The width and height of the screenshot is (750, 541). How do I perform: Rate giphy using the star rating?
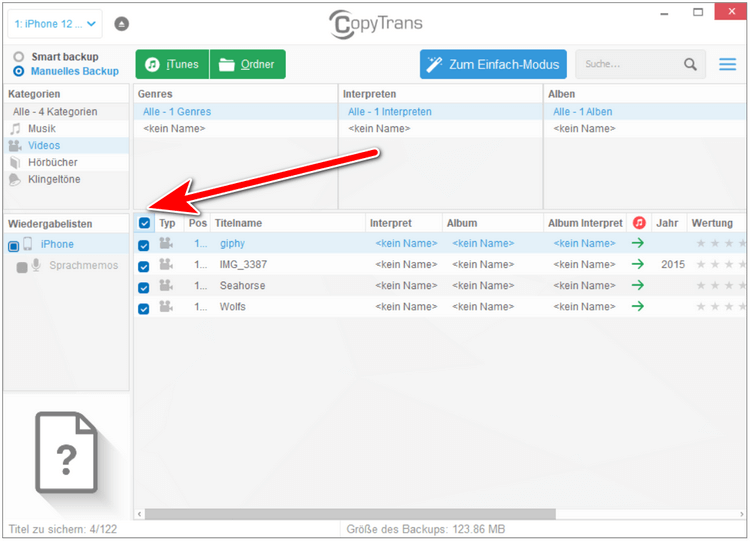(x=720, y=243)
